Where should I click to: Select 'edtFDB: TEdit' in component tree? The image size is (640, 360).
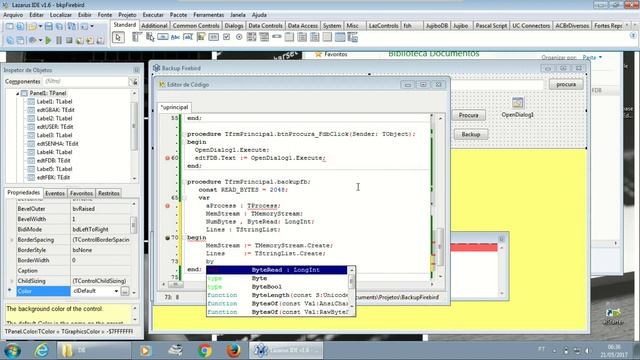click(x=53, y=160)
